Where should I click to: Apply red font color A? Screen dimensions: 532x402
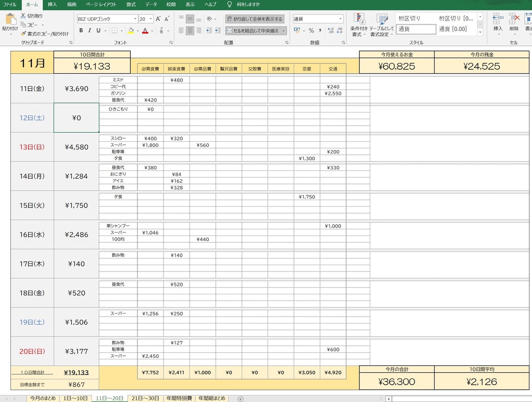tap(145, 31)
